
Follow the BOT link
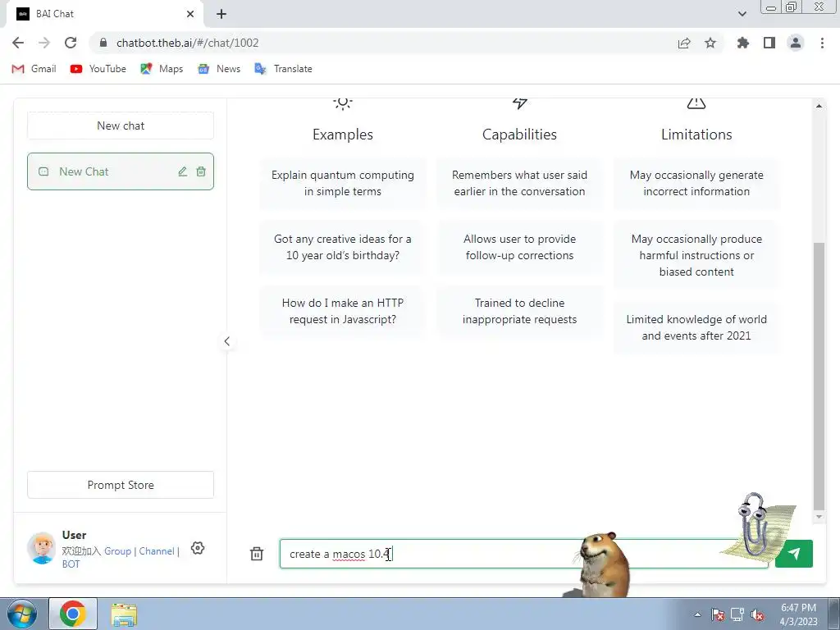tap(71, 564)
